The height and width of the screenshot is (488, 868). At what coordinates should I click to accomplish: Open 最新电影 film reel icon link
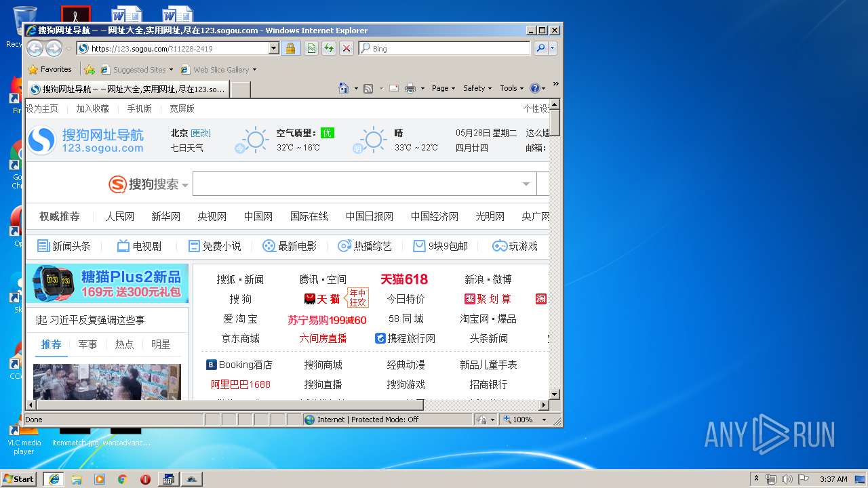pyautogui.click(x=290, y=246)
